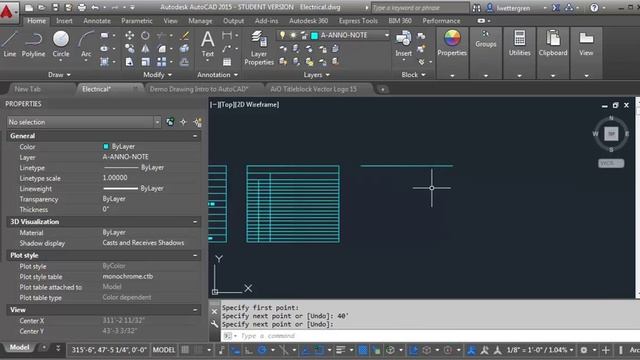This screenshot has width=640, height=360.
Task: Expand the Layers panel flyout
Action: click(317, 75)
